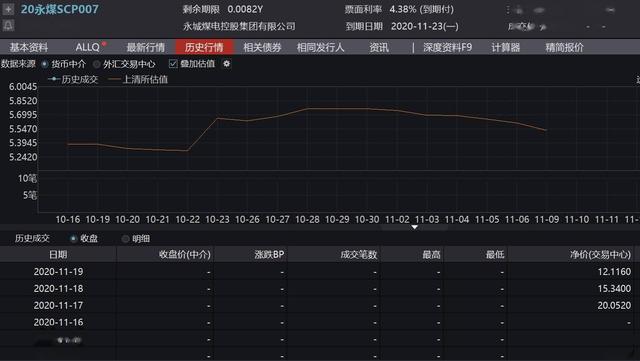Select the 2020-11-16 table row date
The width and height of the screenshot is (640, 361).
tap(58, 322)
